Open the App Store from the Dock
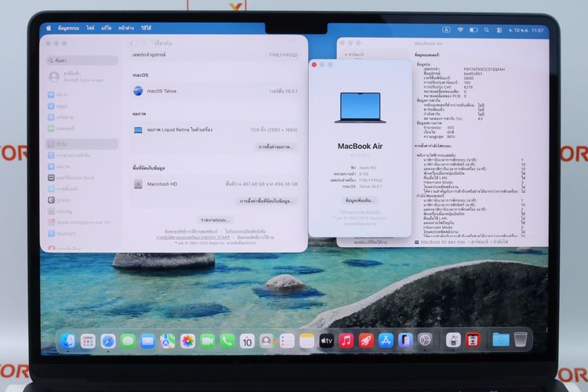588x392 pixels. click(x=386, y=340)
